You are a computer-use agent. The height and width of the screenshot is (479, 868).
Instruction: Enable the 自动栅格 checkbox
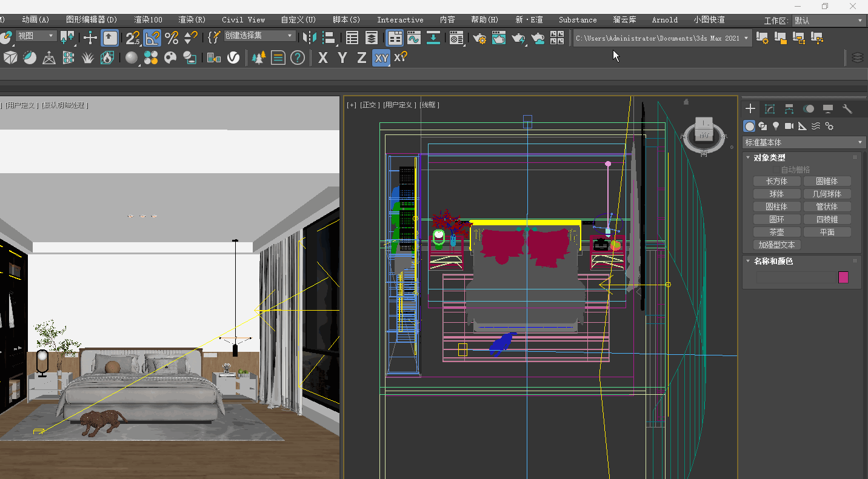click(x=776, y=170)
